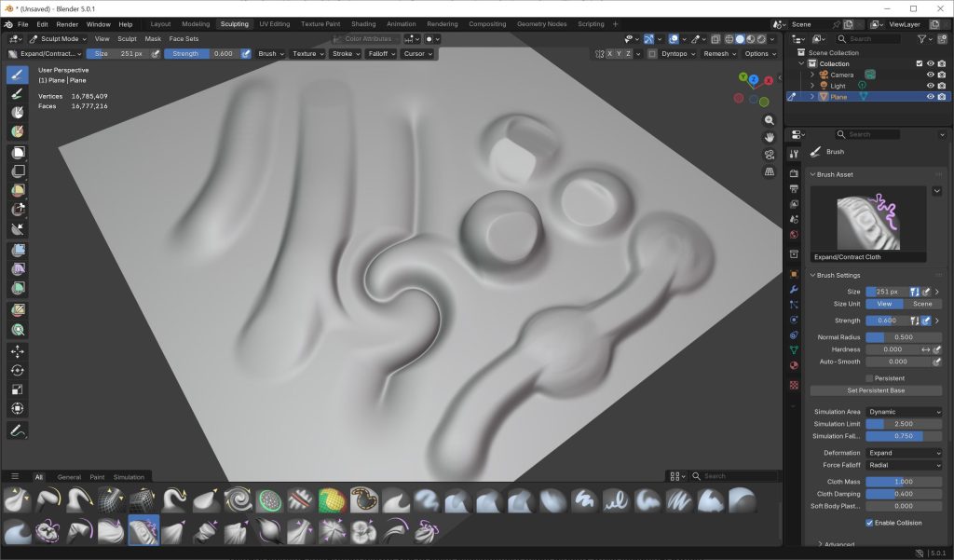Select the Move transform tool in left toolbar

click(16, 351)
